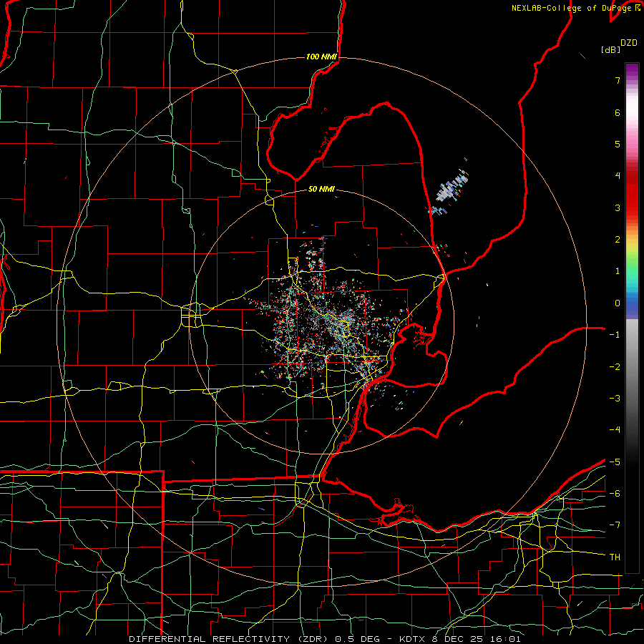Click the 4 dB value on the color scale
The width and height of the screenshot is (644, 644).
[x=618, y=176]
